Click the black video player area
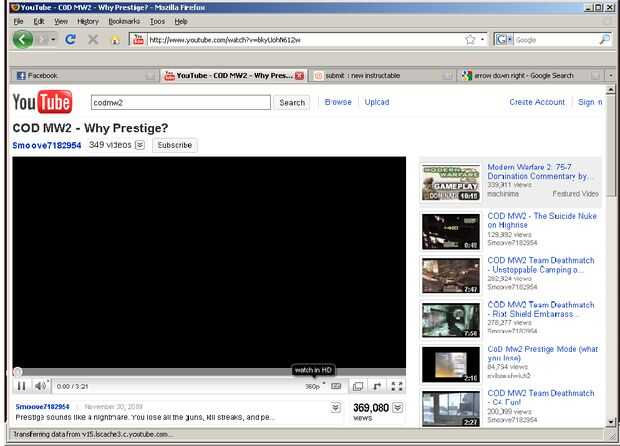Screen dimensions: 620x446 [209, 262]
